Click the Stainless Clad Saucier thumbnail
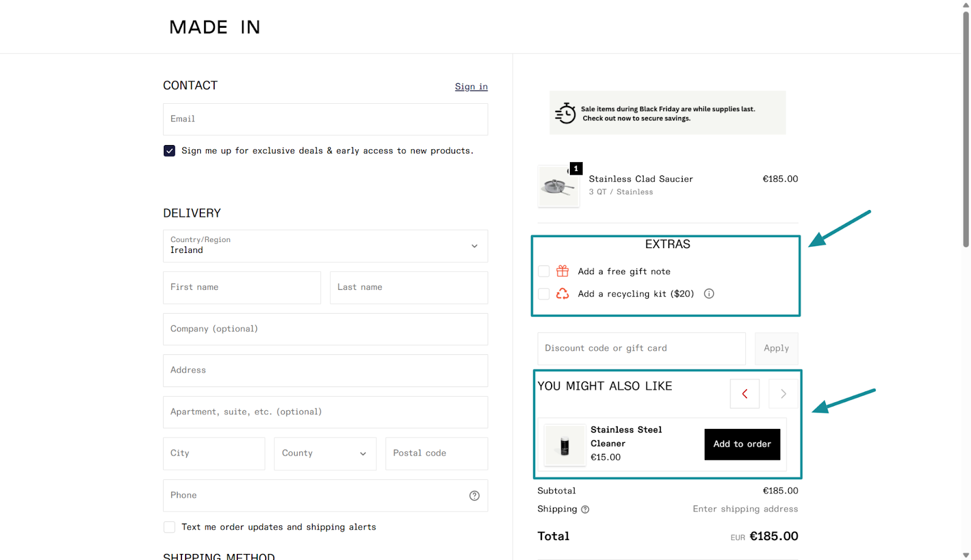Screen dimensions: 971x560 click(x=558, y=186)
